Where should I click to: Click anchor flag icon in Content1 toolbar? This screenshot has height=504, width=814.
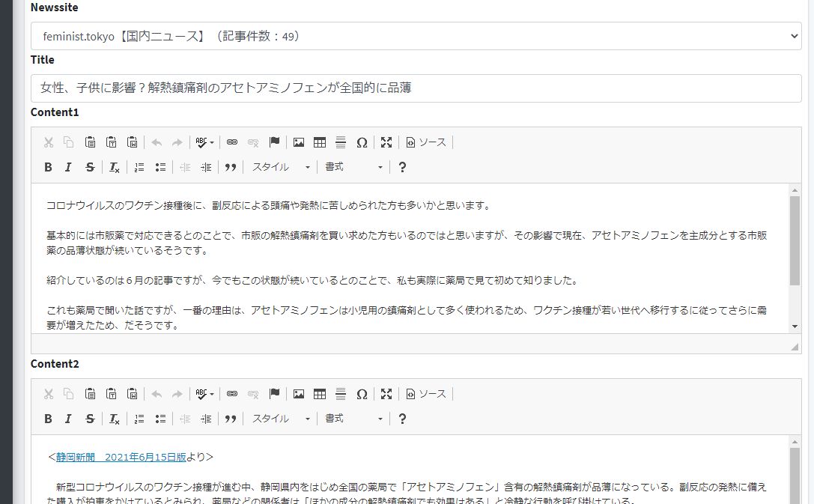tap(274, 142)
